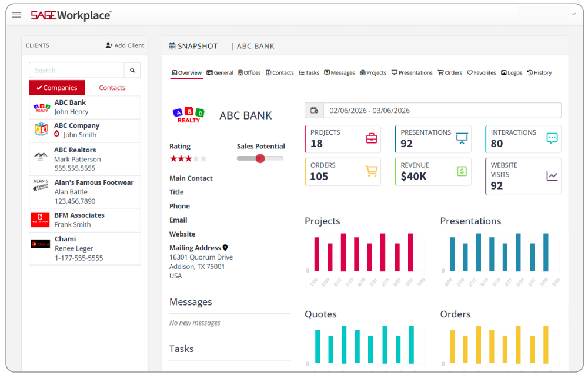Click the Revenue dollar icon
This screenshot has width=588, height=375.
pyautogui.click(x=462, y=171)
